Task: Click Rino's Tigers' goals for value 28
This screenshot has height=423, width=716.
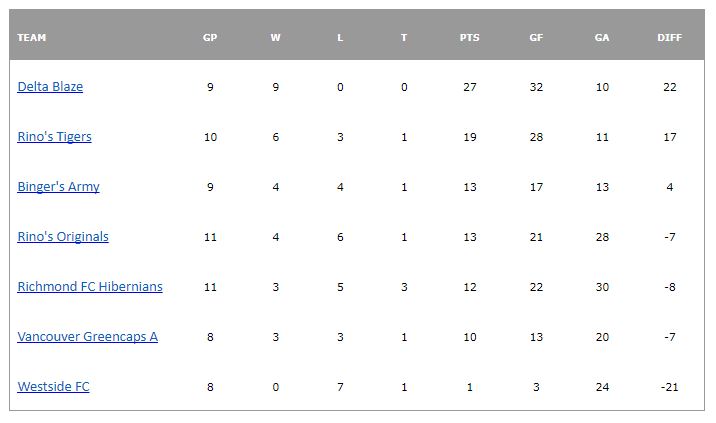Action: coord(536,137)
